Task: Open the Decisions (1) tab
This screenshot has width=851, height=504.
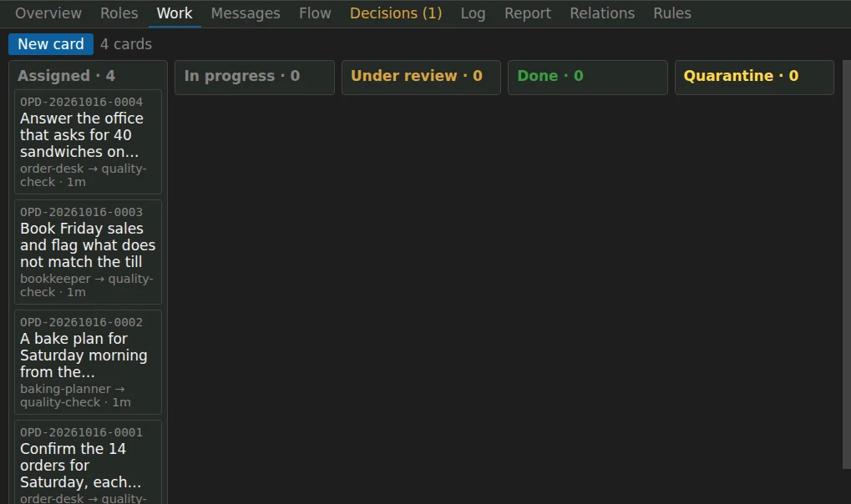Action: click(x=396, y=13)
